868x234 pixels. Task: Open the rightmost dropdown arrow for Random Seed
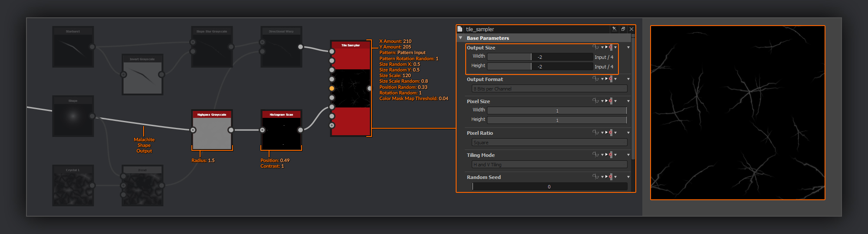[628, 177]
